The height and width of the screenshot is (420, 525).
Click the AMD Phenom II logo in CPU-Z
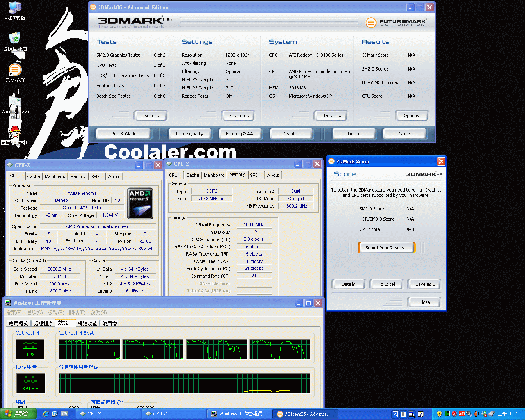pyautogui.click(x=140, y=203)
